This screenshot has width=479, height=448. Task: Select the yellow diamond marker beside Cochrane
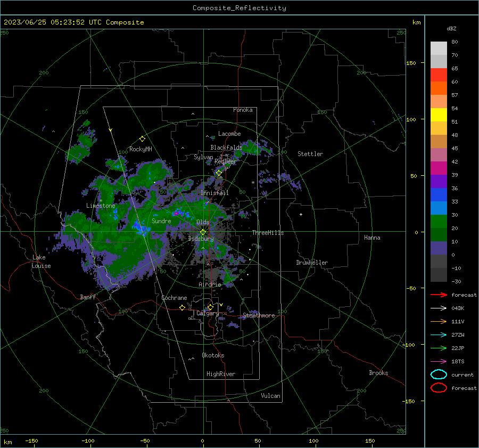[x=183, y=307]
